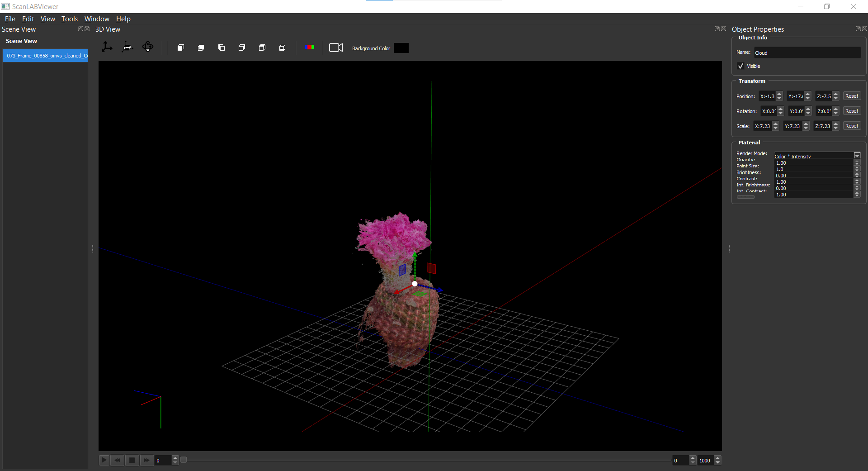Click the Name field containing Cloud
This screenshot has width=868, height=471.
pyautogui.click(x=807, y=53)
